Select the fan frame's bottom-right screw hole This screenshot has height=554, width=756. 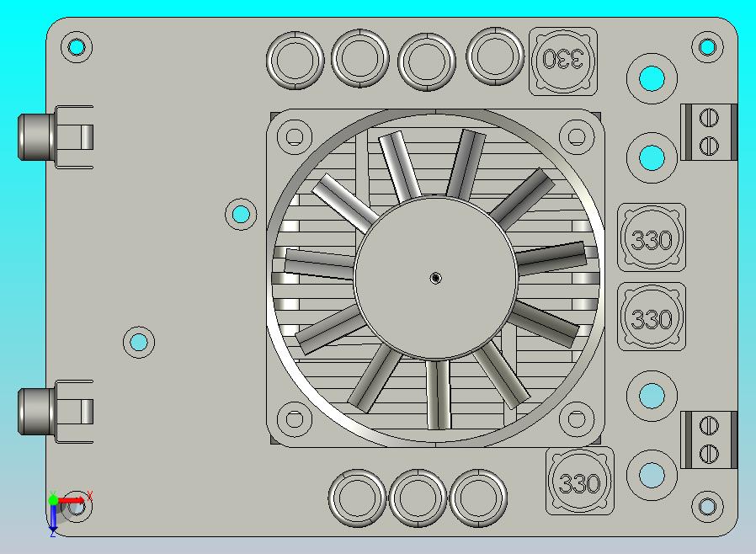[577, 419]
